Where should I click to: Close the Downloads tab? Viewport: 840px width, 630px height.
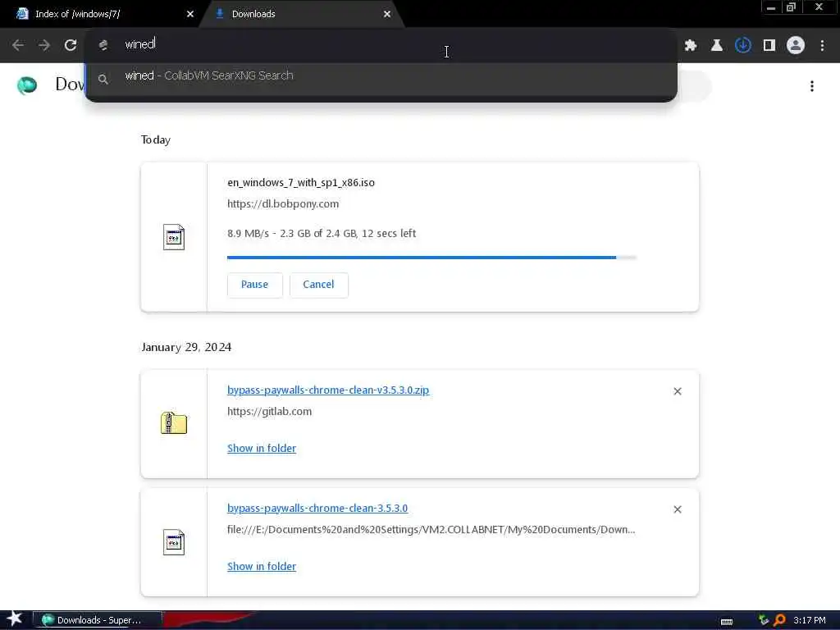click(x=387, y=14)
